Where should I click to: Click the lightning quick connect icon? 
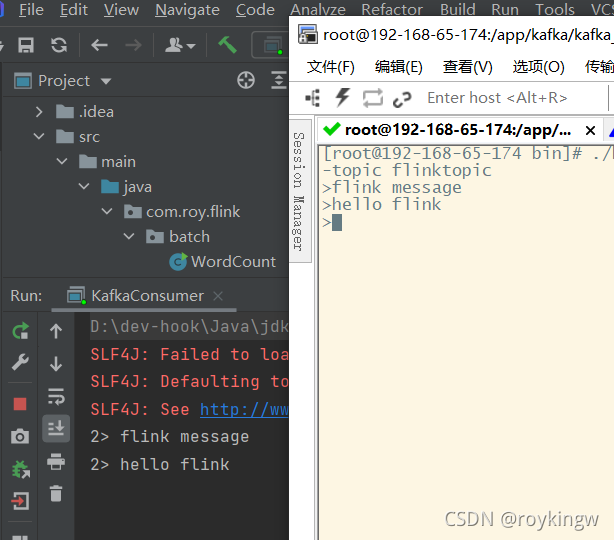coord(343,98)
